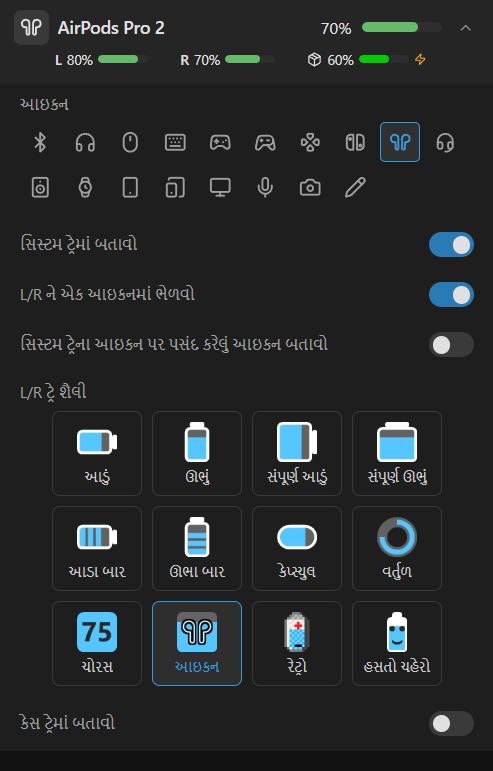Select the highlighted આઇકન tray style

pos(197,643)
